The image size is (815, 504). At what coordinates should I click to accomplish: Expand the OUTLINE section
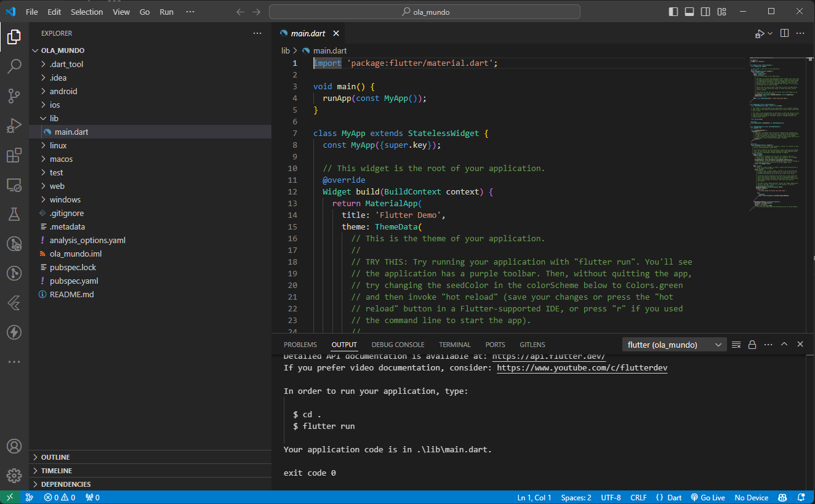click(55, 457)
